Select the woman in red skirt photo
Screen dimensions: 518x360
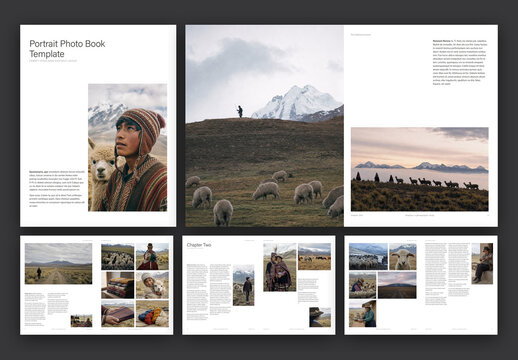(152, 256)
